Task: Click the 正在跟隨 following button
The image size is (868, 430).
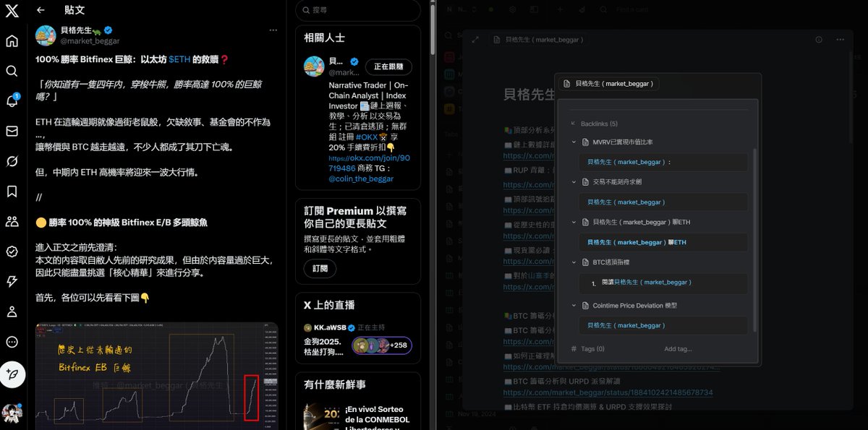Action: pos(388,66)
